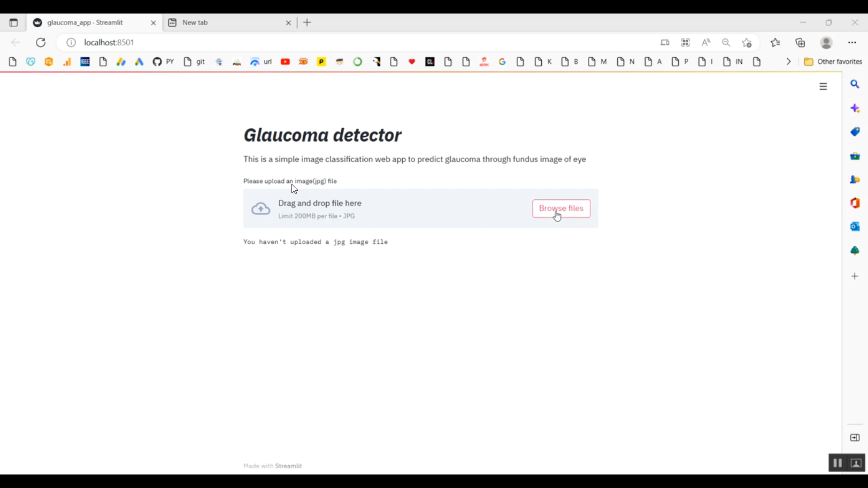
Task: Open the sidebar Shopping tag icon
Action: tap(855, 132)
